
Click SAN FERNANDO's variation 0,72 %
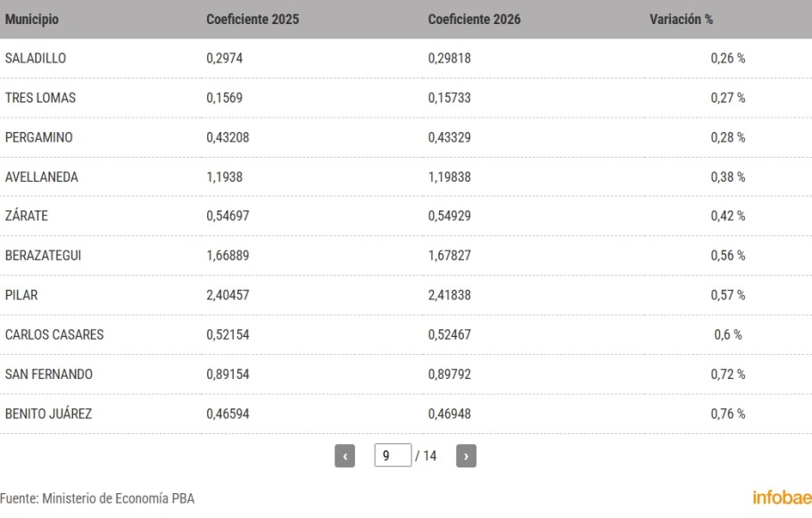(727, 374)
